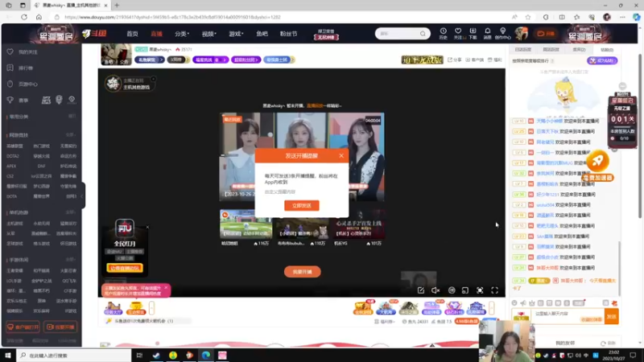644x362 pixels.
Task: Click the mini-window player icon
Action: tap(465, 290)
